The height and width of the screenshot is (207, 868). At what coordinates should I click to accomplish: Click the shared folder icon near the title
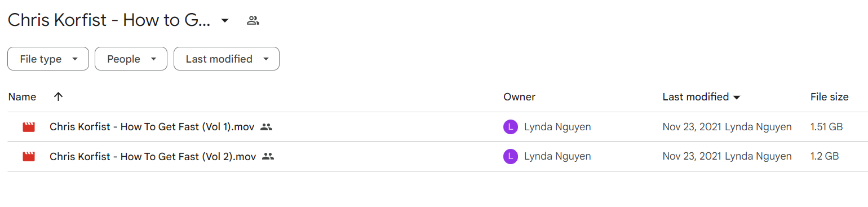pyautogui.click(x=253, y=21)
